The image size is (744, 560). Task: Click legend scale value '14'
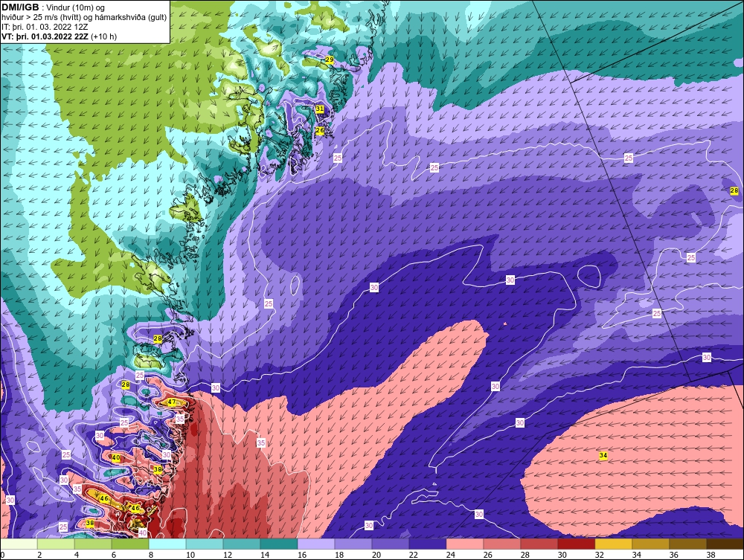click(265, 556)
